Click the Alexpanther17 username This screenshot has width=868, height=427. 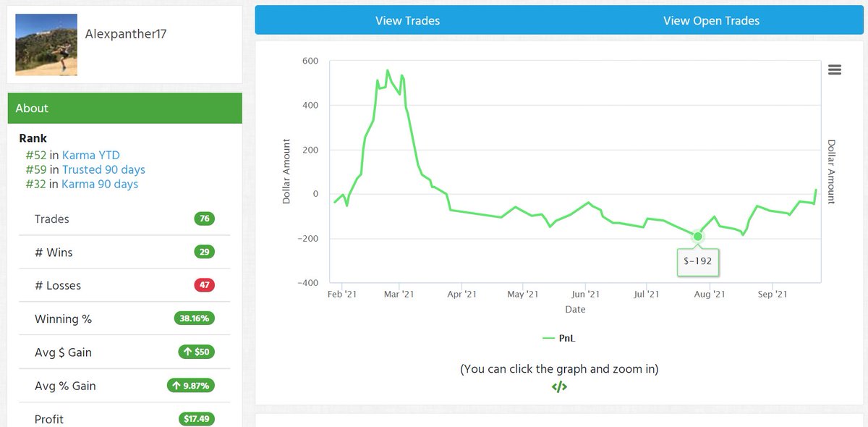click(126, 33)
